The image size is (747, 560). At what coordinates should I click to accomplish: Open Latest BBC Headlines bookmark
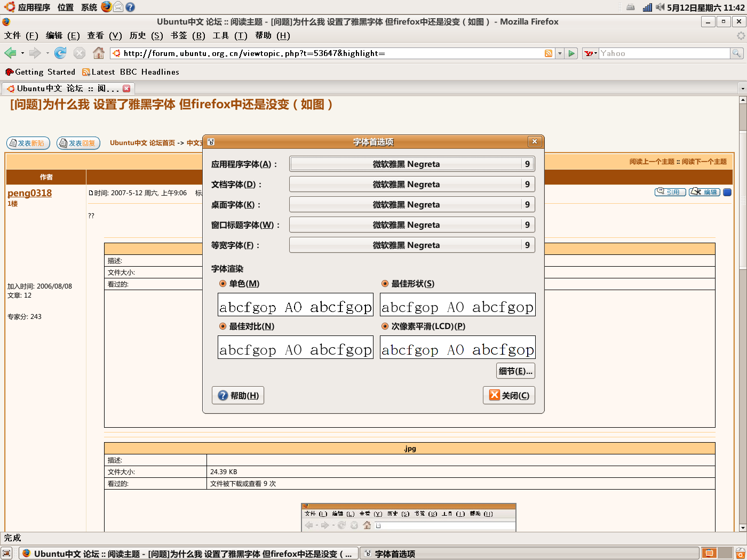click(131, 72)
